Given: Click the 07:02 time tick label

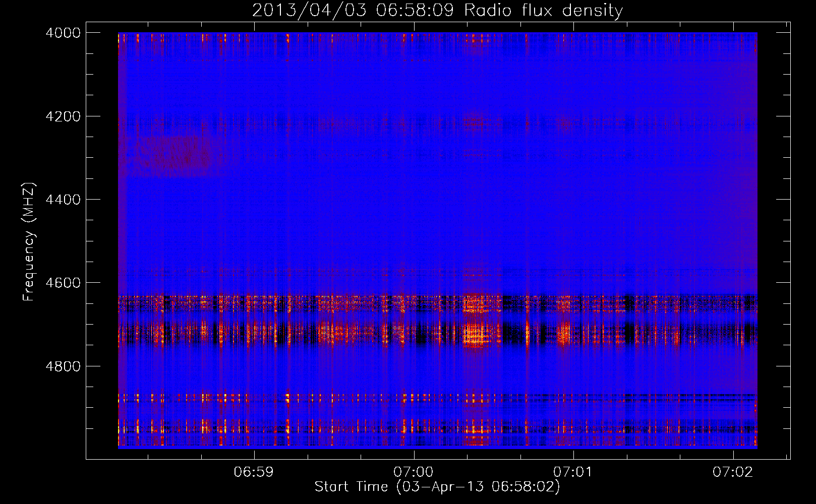Looking at the screenshot, I should (733, 472).
